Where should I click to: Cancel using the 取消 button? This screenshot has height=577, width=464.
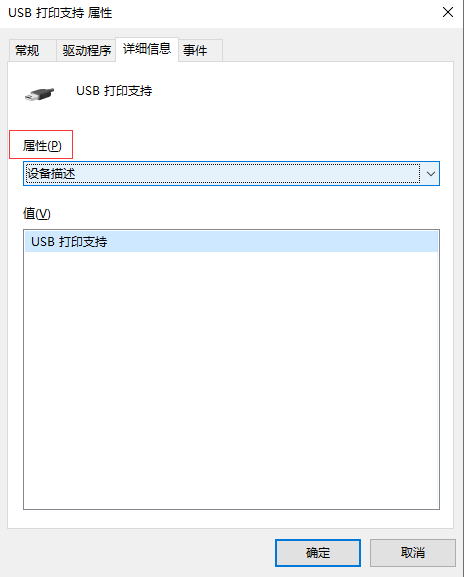[412, 552]
